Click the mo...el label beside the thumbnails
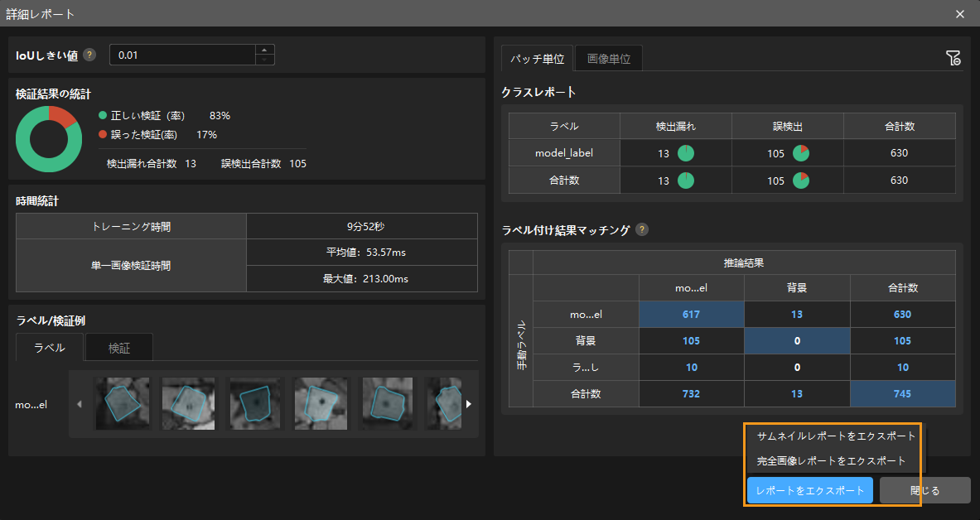Image resolution: width=980 pixels, height=520 pixels. [x=31, y=404]
